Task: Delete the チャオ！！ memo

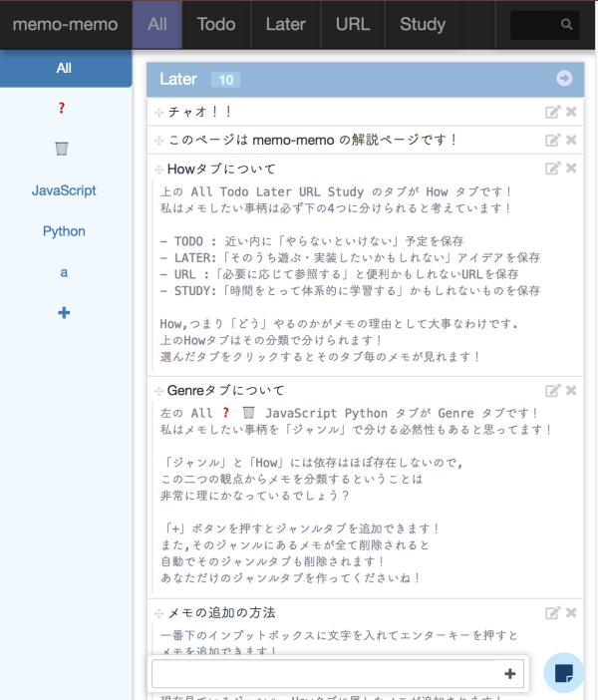Action: [571, 112]
